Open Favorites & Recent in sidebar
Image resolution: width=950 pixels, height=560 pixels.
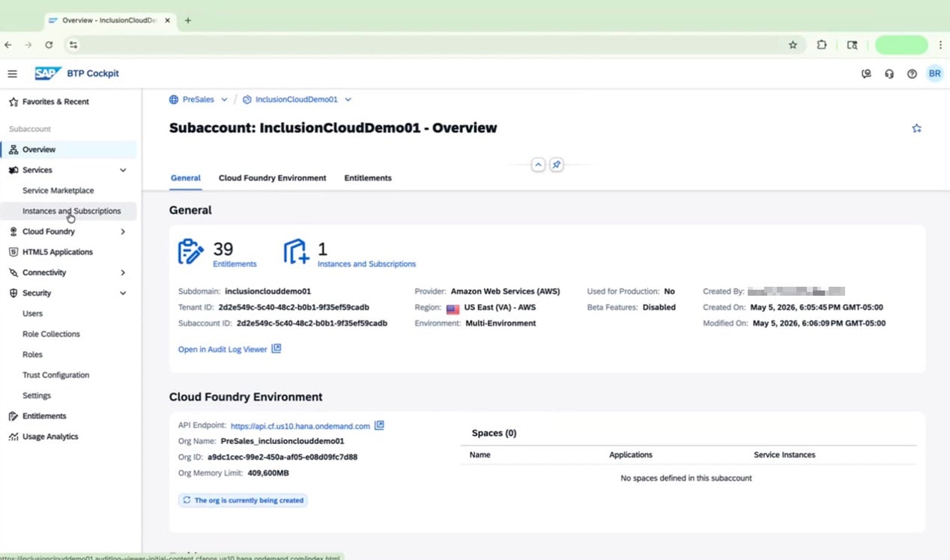coord(69,102)
